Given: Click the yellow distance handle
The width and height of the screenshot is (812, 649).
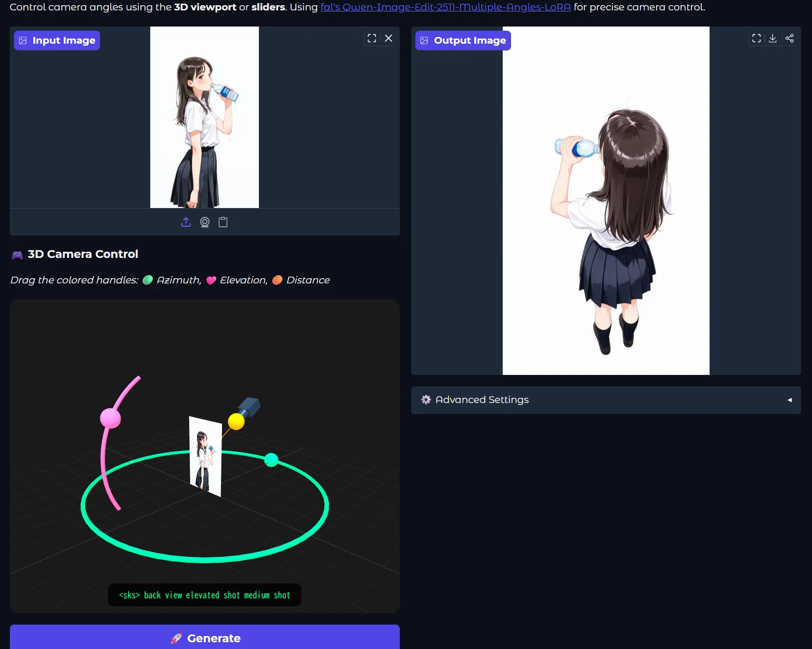Looking at the screenshot, I should click(236, 421).
